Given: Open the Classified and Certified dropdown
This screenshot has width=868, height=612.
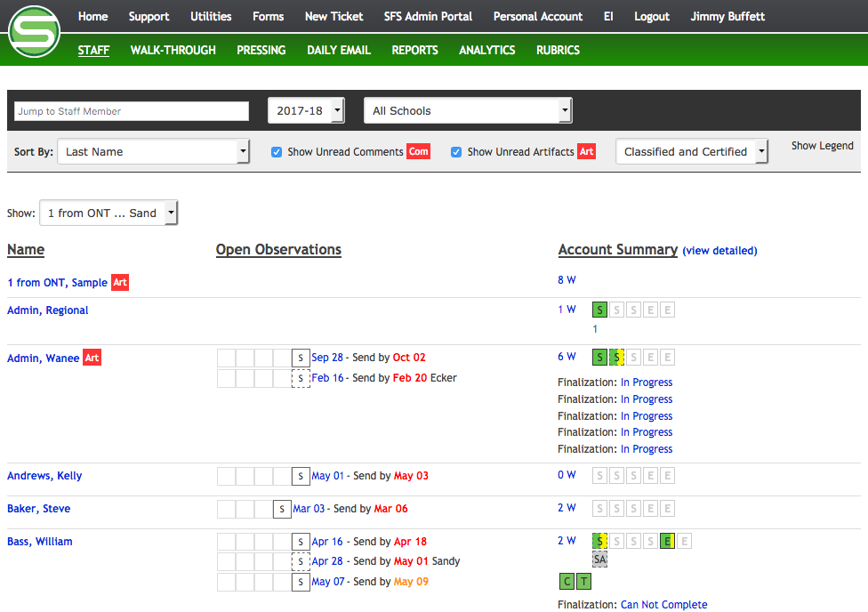Looking at the screenshot, I should coord(691,152).
